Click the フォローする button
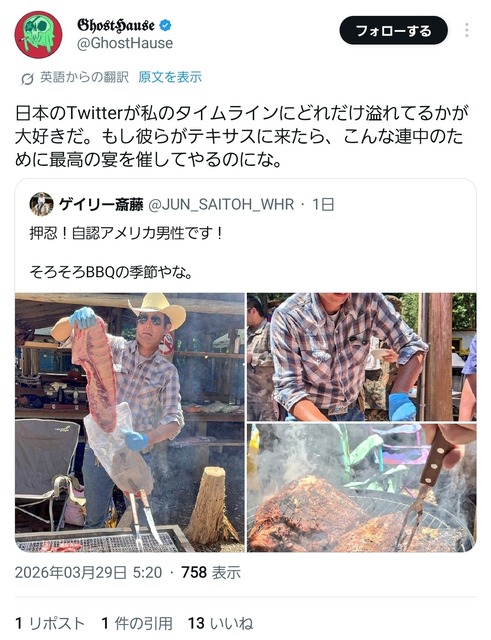 (393, 31)
